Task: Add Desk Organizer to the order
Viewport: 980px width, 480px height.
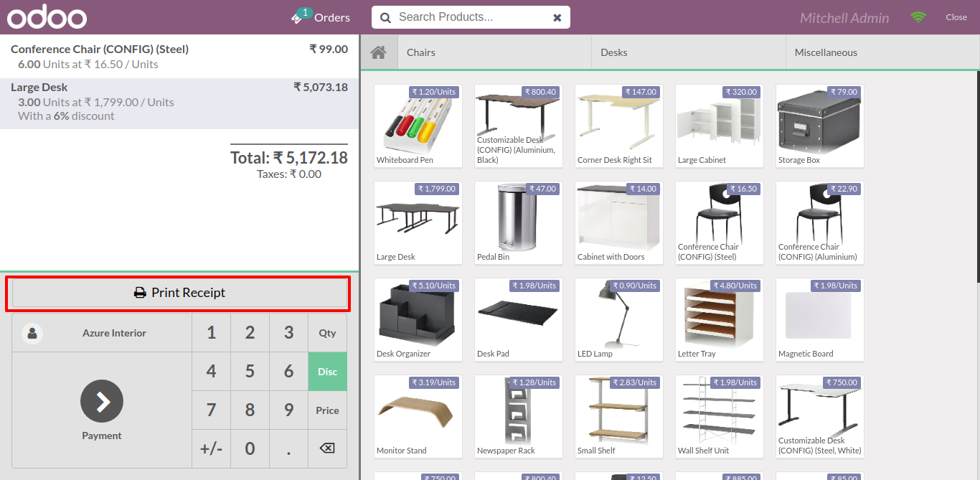Action: click(418, 320)
